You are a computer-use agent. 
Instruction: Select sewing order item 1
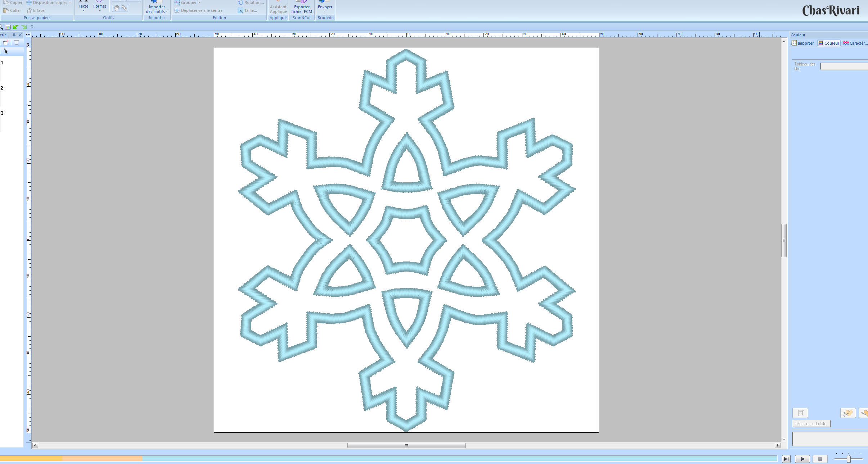pos(2,63)
